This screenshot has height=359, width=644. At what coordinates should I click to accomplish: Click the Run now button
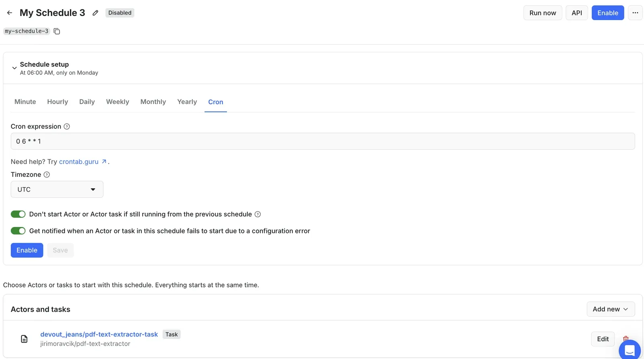tap(543, 13)
